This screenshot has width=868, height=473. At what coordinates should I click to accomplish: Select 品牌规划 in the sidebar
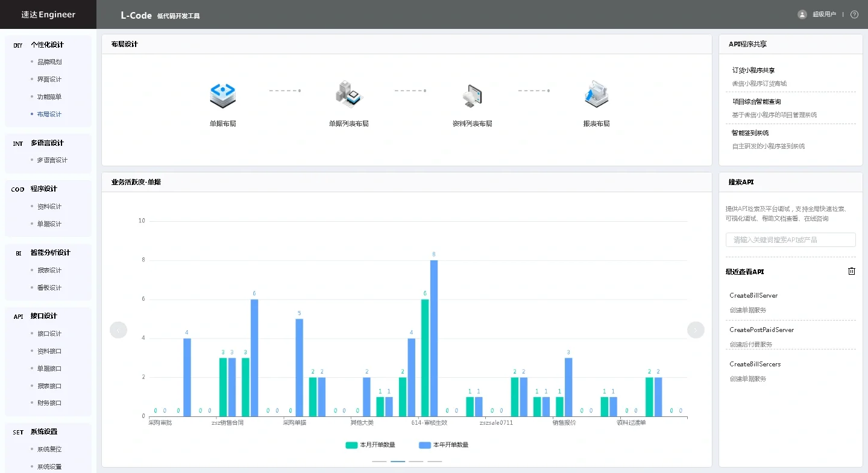click(49, 61)
